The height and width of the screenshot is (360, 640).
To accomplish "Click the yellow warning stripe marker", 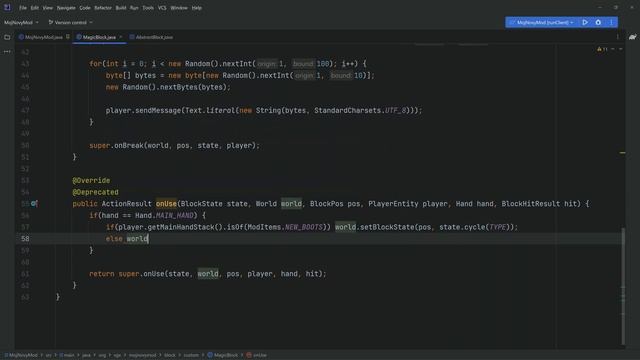I will click(622, 153).
